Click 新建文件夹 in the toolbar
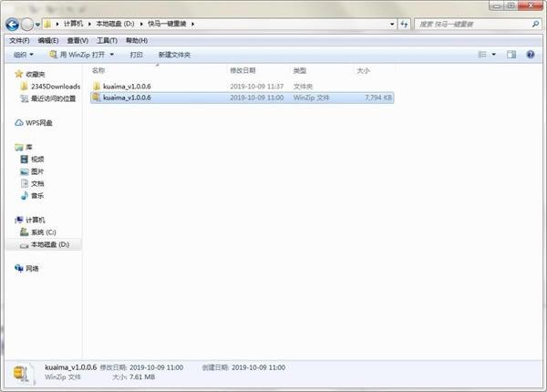Screen dimensions: 547x392 pyautogui.click(x=174, y=55)
